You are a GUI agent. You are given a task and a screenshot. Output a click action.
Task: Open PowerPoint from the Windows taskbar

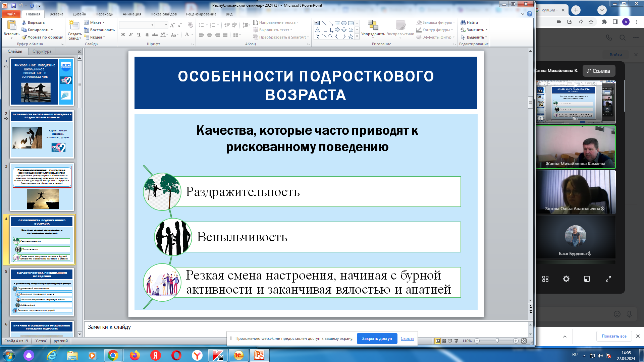coord(259,355)
